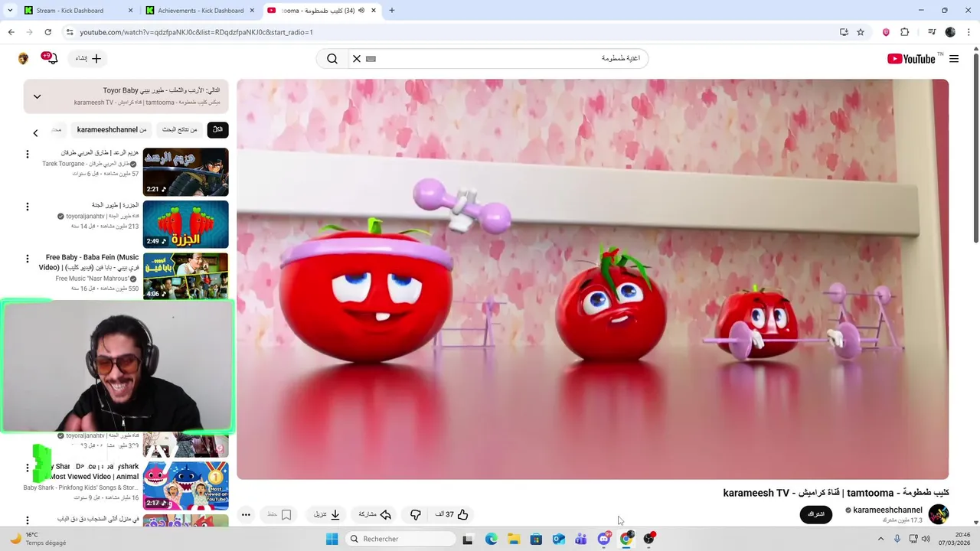This screenshot has width=980, height=551.
Task: Open the Windows Start menu
Action: point(332,539)
